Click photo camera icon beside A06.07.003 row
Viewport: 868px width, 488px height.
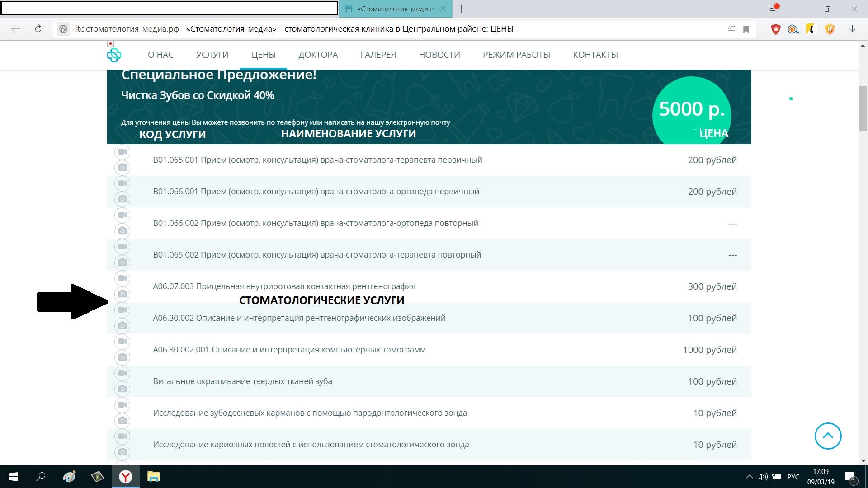point(122,294)
